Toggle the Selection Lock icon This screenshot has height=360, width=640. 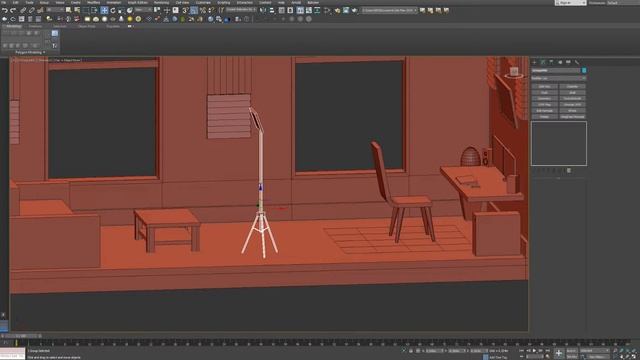click(411, 351)
